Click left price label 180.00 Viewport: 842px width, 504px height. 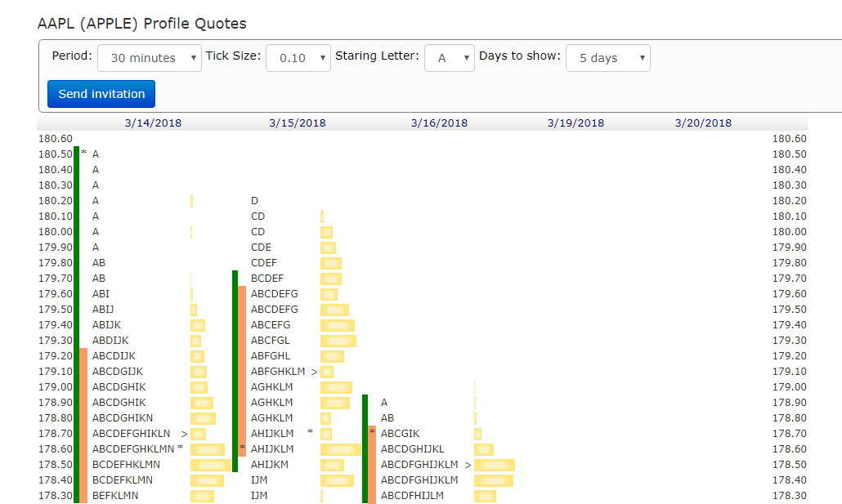tap(56, 232)
